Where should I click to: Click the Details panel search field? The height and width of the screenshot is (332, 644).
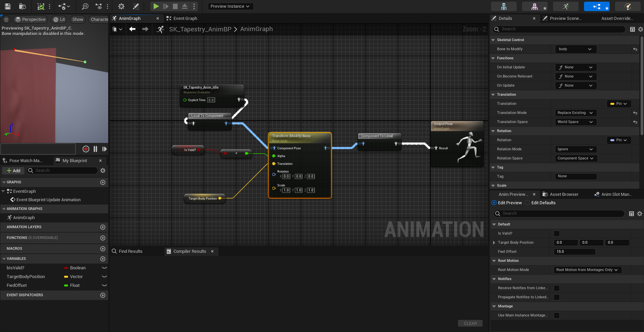pyautogui.click(x=559, y=29)
